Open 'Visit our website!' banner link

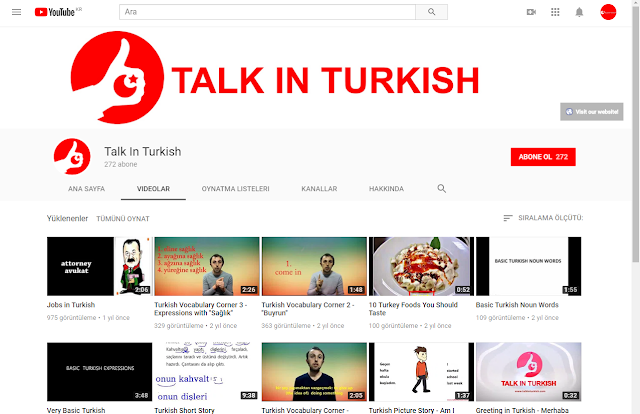(591, 111)
